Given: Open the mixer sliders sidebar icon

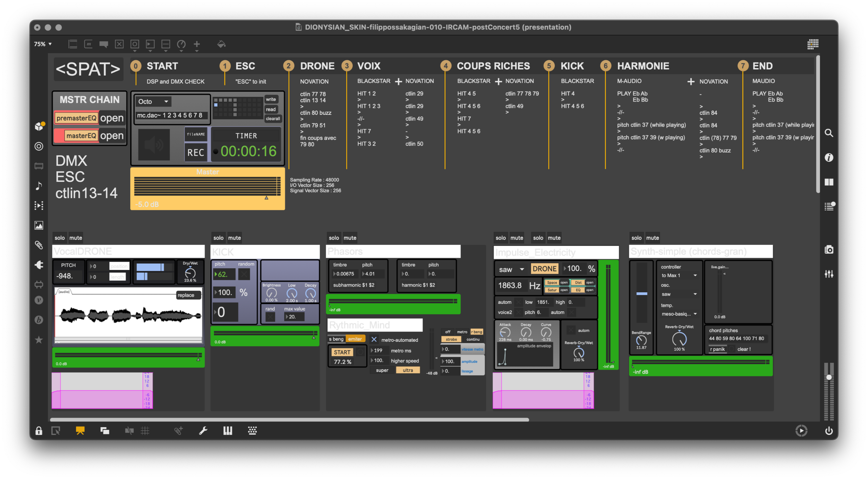Looking at the screenshot, I should point(829,274).
